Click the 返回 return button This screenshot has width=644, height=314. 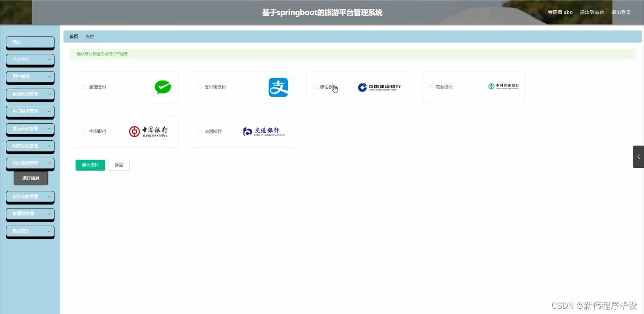click(119, 165)
